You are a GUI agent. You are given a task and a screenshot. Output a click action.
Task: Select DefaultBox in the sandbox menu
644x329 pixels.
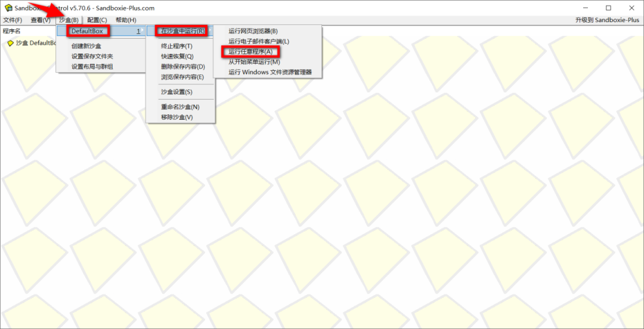tap(101, 31)
